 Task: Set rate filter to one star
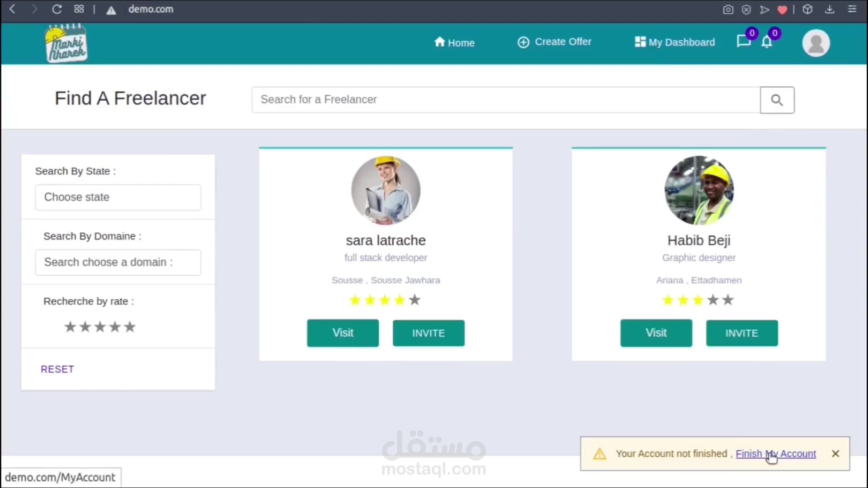(x=70, y=327)
